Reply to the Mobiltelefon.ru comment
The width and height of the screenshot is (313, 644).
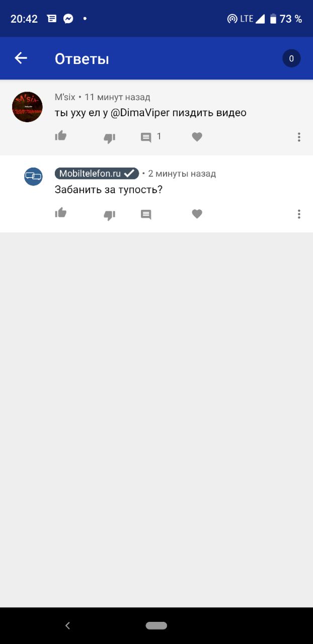(x=146, y=215)
